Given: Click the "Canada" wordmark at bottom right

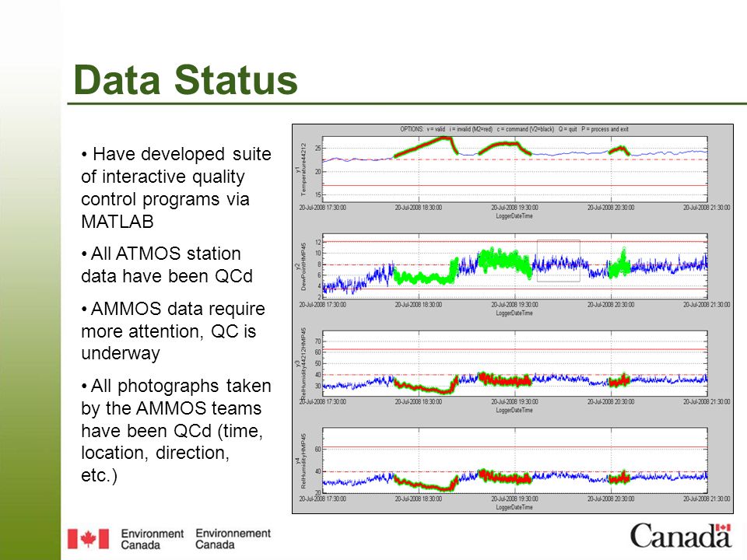Looking at the screenshot, I should click(681, 535).
